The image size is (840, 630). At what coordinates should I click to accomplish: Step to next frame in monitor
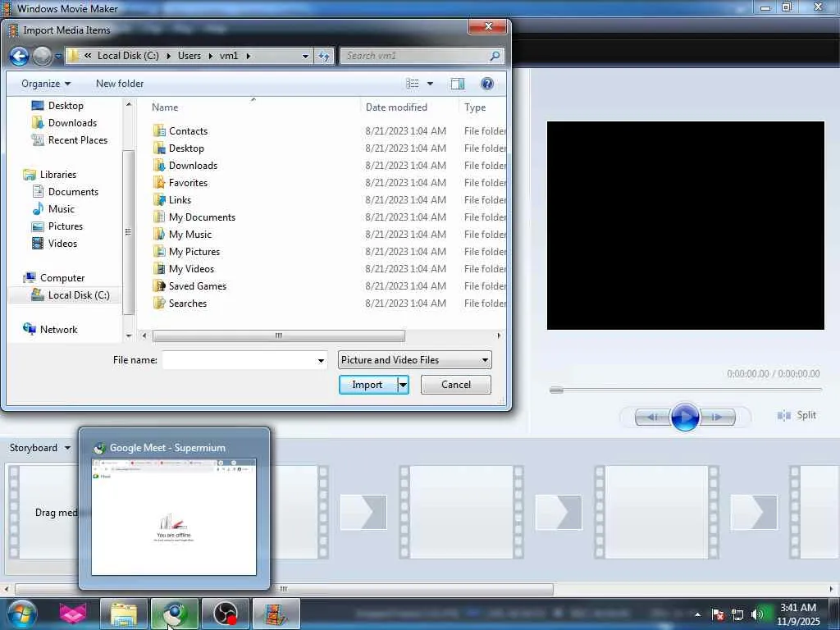tap(717, 417)
